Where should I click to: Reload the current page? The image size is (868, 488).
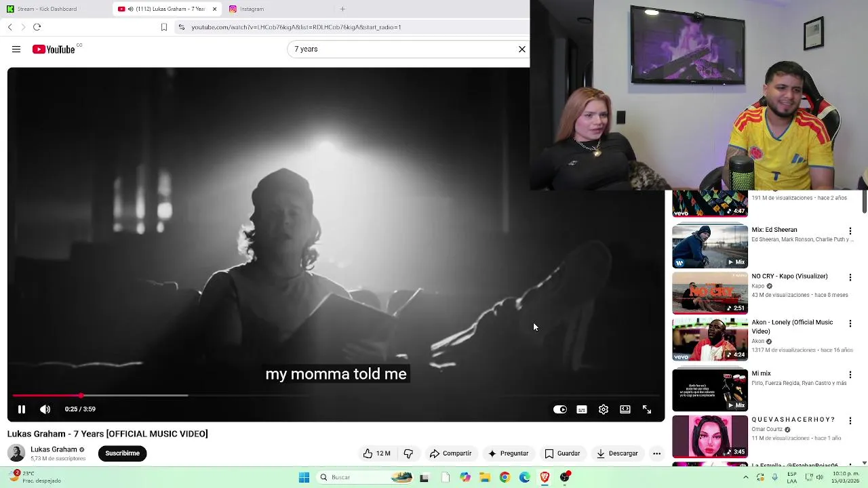37,27
